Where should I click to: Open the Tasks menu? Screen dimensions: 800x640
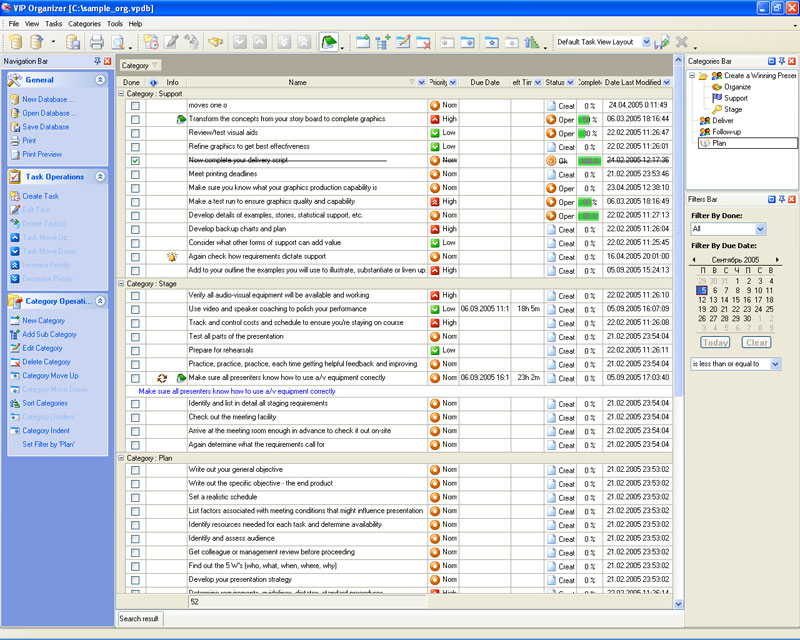point(54,23)
